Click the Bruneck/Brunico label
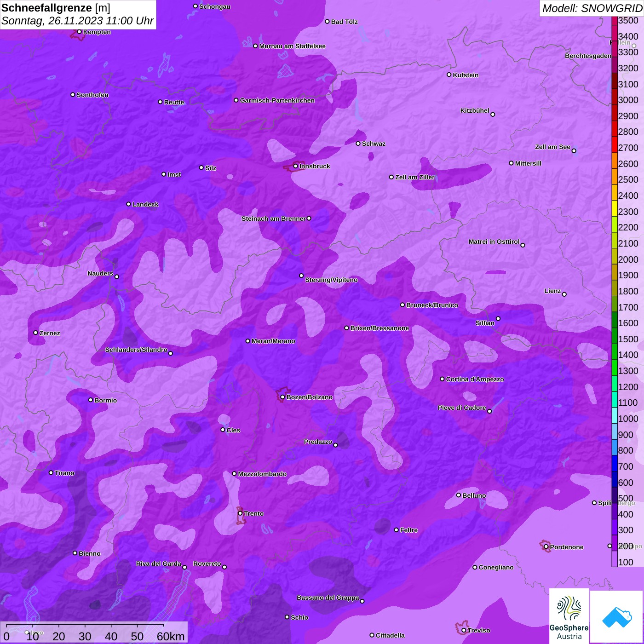644x644 pixels. tap(432, 305)
